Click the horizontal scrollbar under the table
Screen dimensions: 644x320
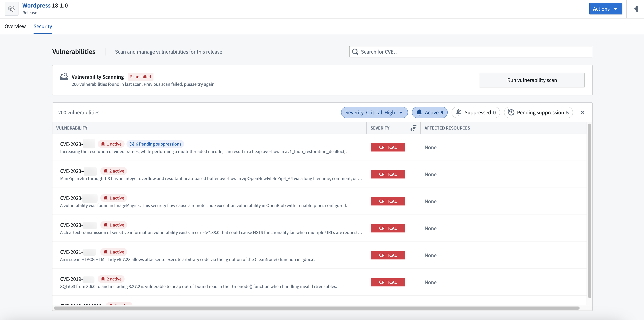point(316,308)
